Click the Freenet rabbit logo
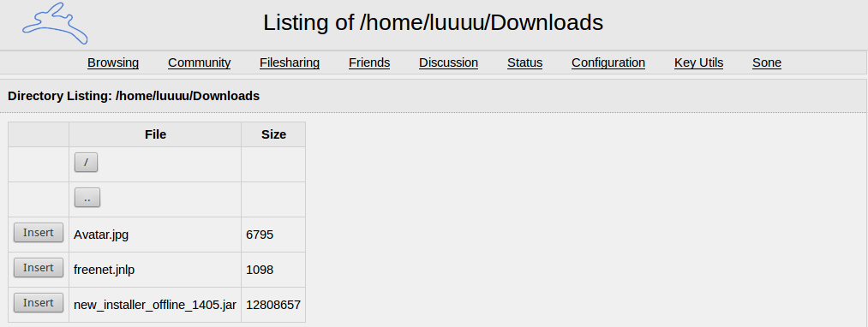The width and height of the screenshot is (868, 327). (55, 23)
